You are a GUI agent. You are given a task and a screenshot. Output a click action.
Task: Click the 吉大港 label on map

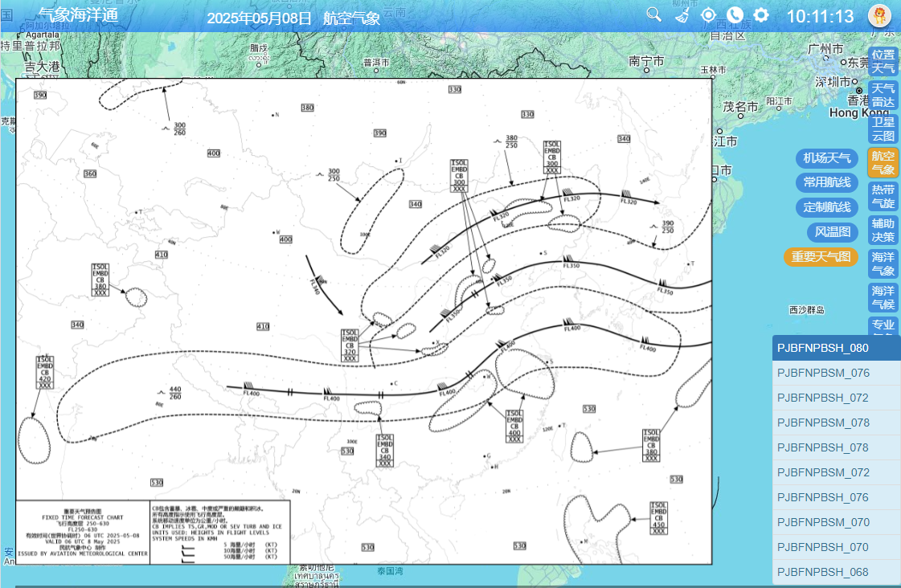pos(42,67)
